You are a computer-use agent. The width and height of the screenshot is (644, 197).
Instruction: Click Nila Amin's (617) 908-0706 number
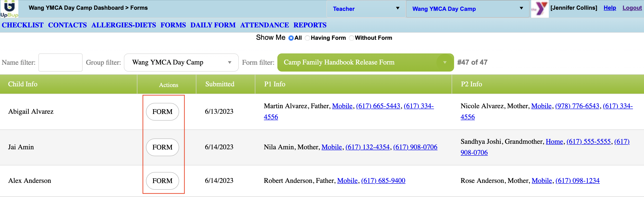pos(415,147)
